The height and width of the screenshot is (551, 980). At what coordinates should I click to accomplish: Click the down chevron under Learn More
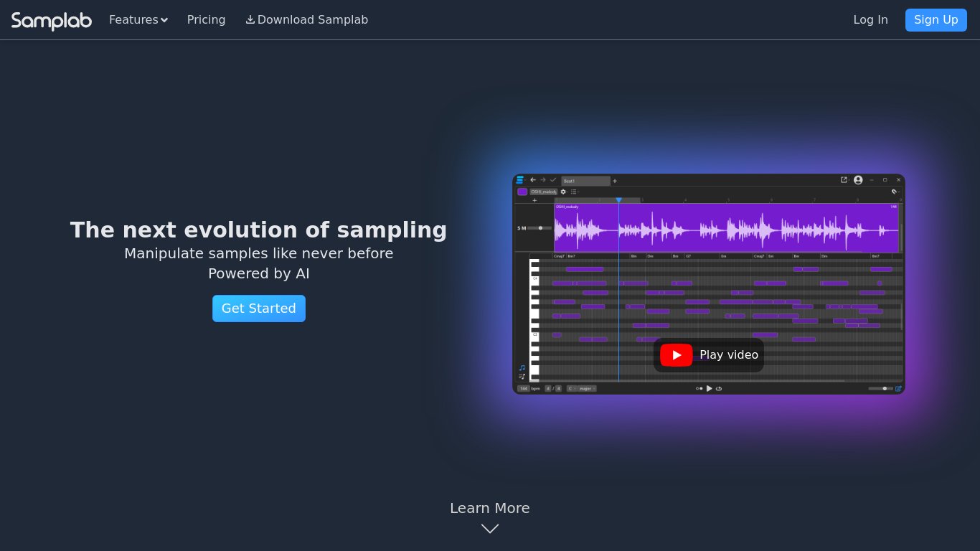point(490,529)
